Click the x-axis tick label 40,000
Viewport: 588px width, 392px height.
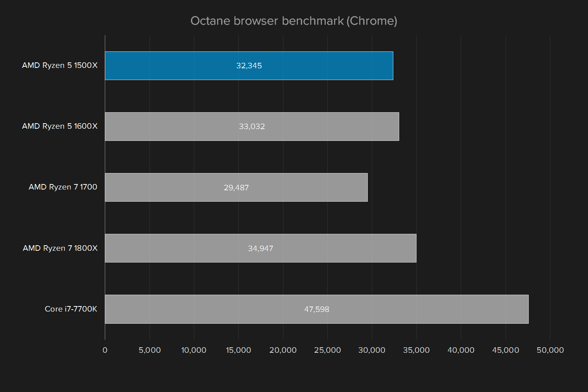(x=461, y=350)
